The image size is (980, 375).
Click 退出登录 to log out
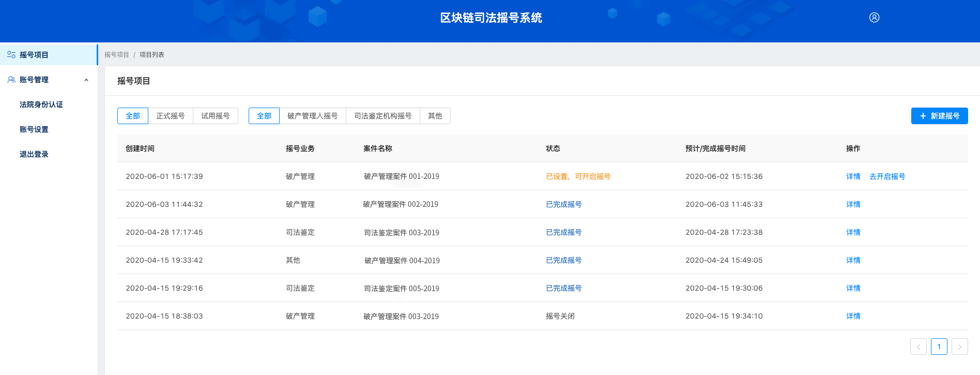(34, 154)
